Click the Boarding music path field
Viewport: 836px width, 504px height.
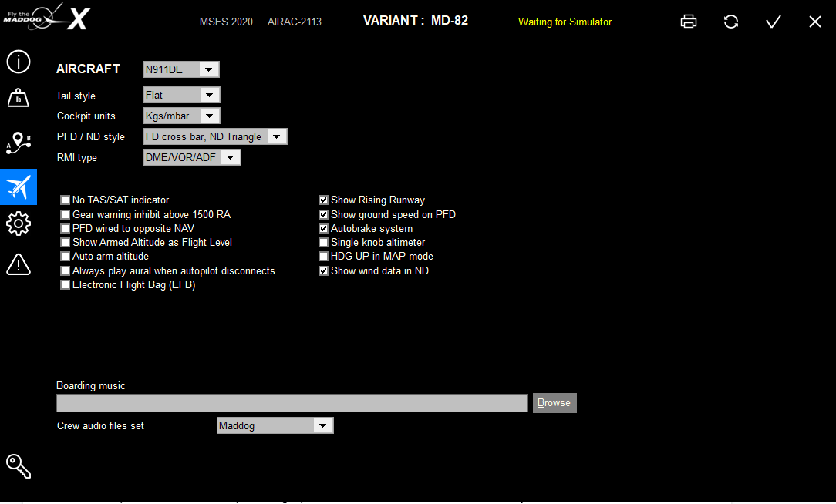[292, 403]
